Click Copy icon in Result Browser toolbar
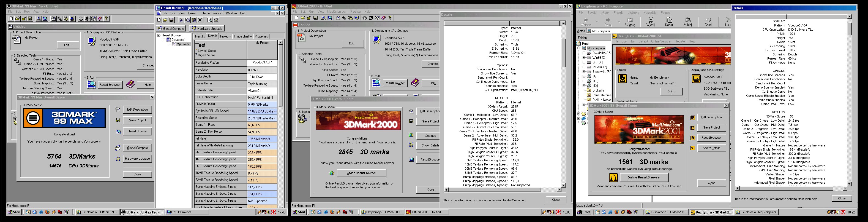The width and height of the screenshot is (868, 222). pos(187,20)
